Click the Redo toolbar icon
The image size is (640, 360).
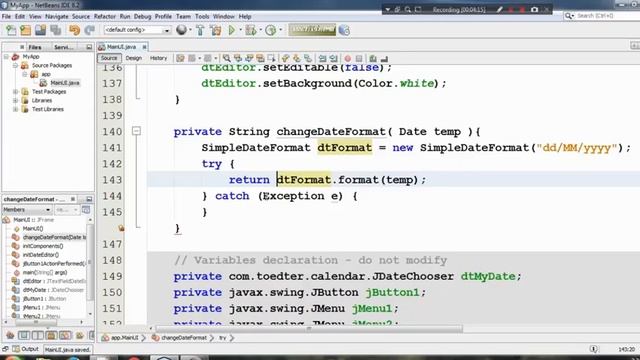coord(89,30)
